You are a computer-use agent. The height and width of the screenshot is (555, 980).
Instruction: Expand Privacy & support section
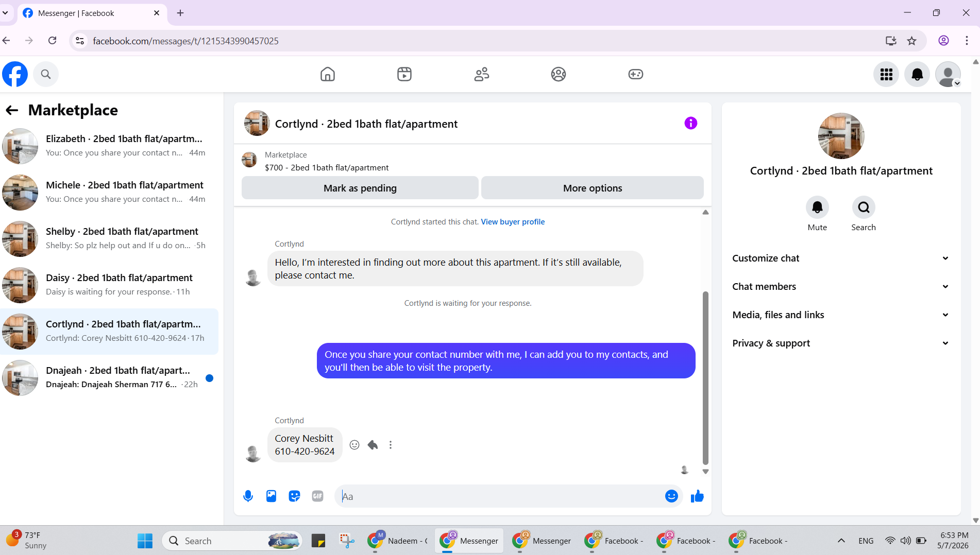tap(841, 343)
